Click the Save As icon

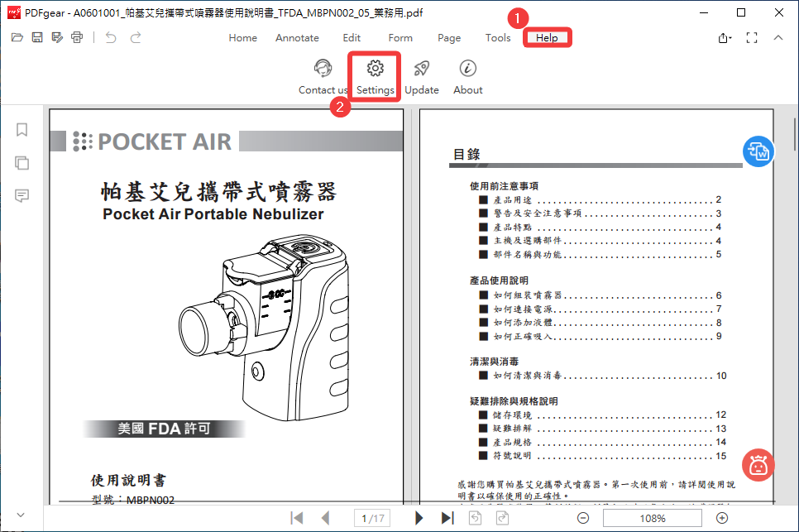(x=57, y=37)
